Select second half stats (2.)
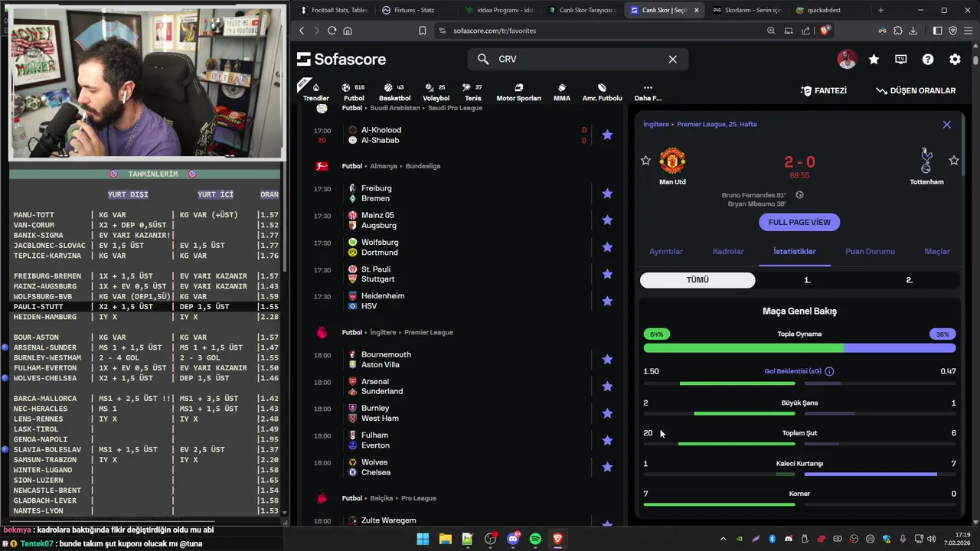The width and height of the screenshot is (980, 551). [910, 280]
